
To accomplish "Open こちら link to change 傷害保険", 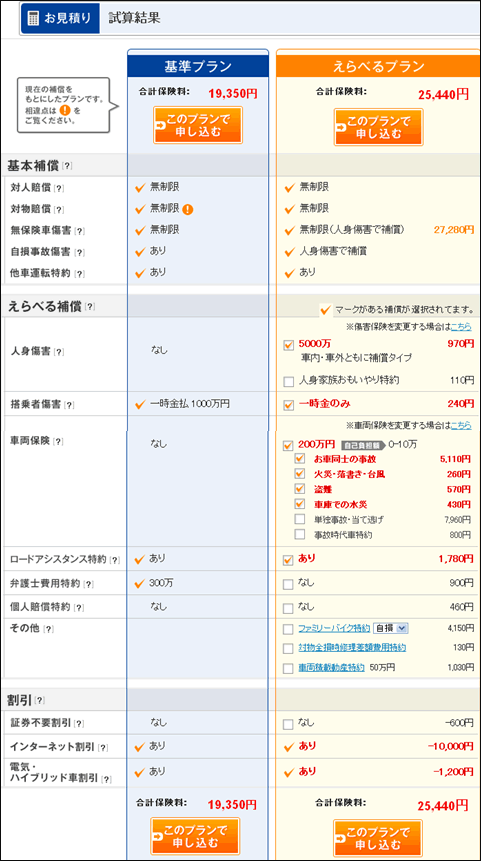I will pyautogui.click(x=461, y=327).
